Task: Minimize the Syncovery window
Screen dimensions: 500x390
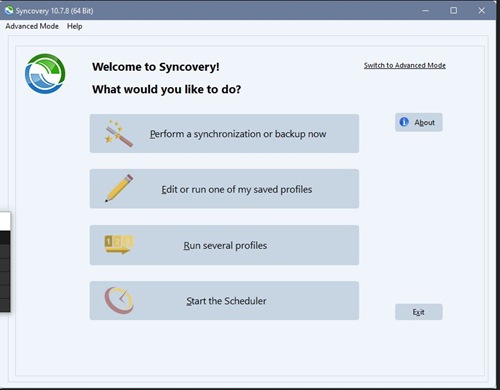Action: tap(426, 11)
